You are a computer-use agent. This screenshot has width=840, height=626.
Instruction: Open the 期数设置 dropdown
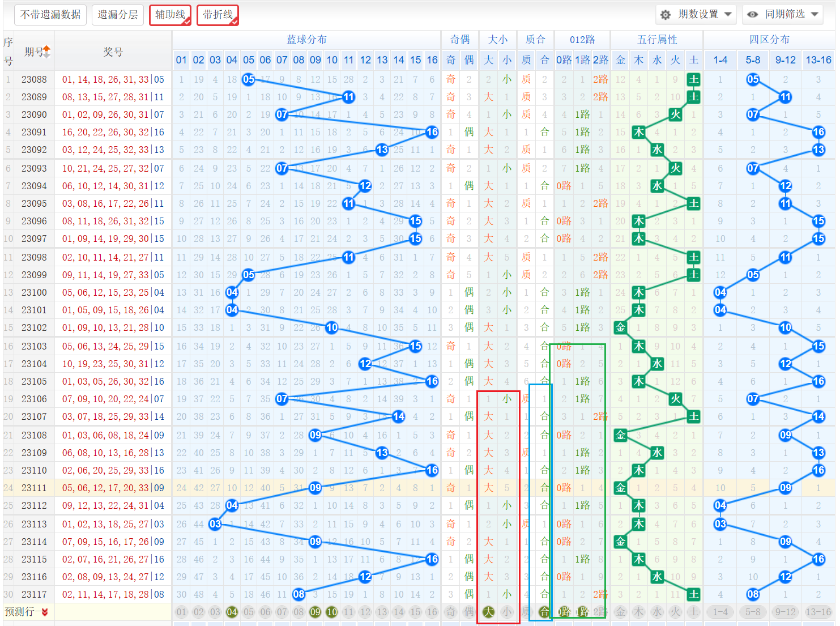[x=697, y=15]
